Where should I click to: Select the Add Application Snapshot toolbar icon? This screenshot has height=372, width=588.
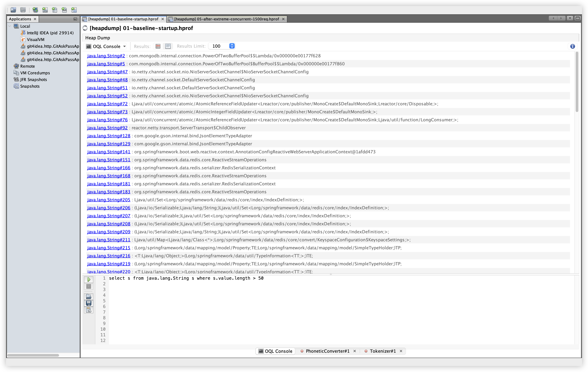click(74, 10)
